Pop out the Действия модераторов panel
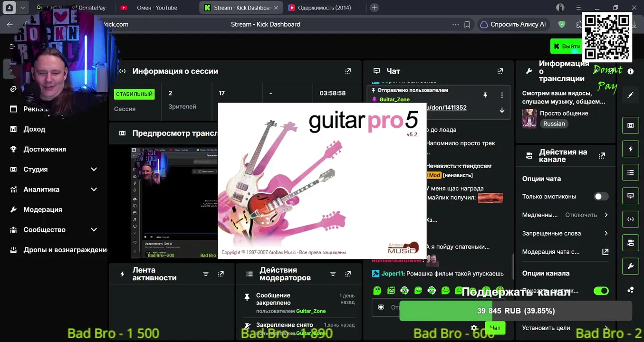Image resolution: width=644 pixels, height=342 pixels. 348,274
